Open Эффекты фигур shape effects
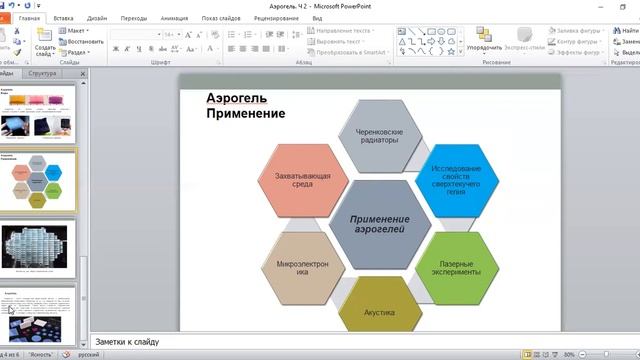 click(x=576, y=53)
